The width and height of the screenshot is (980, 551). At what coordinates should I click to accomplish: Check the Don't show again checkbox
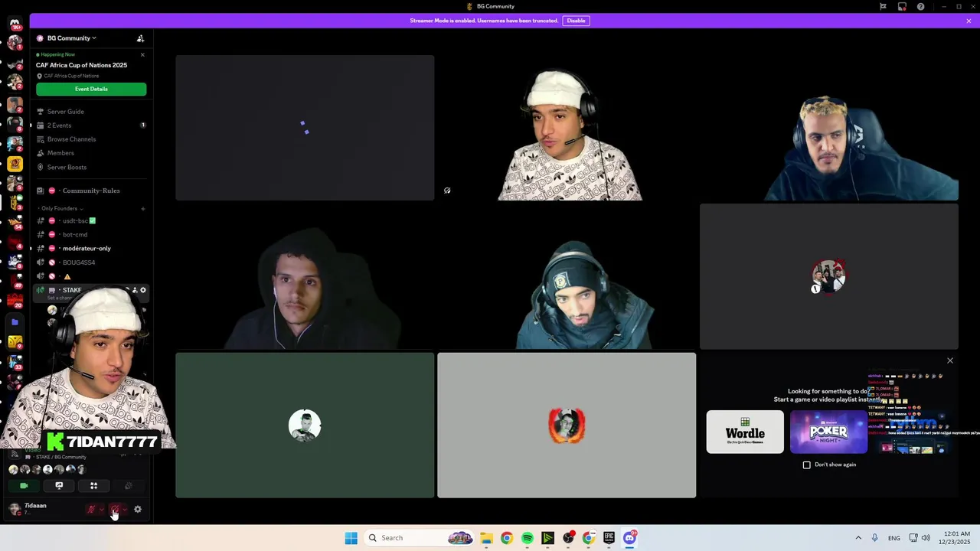click(x=806, y=465)
